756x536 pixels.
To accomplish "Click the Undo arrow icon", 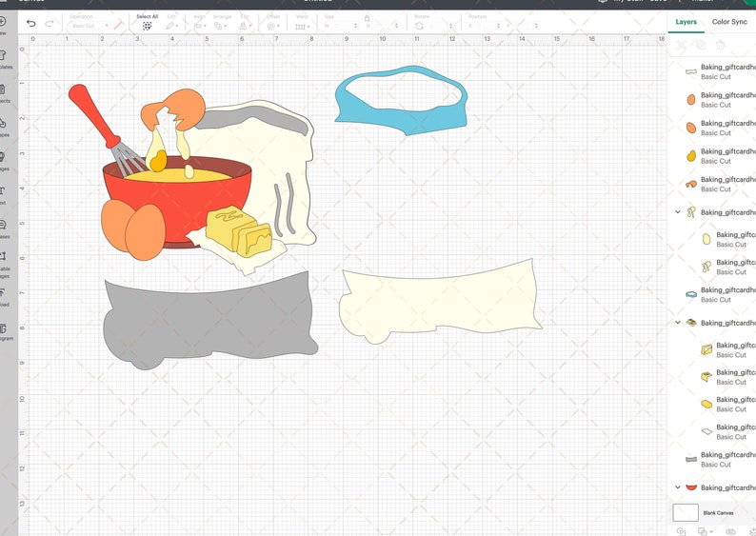I will (31, 23).
